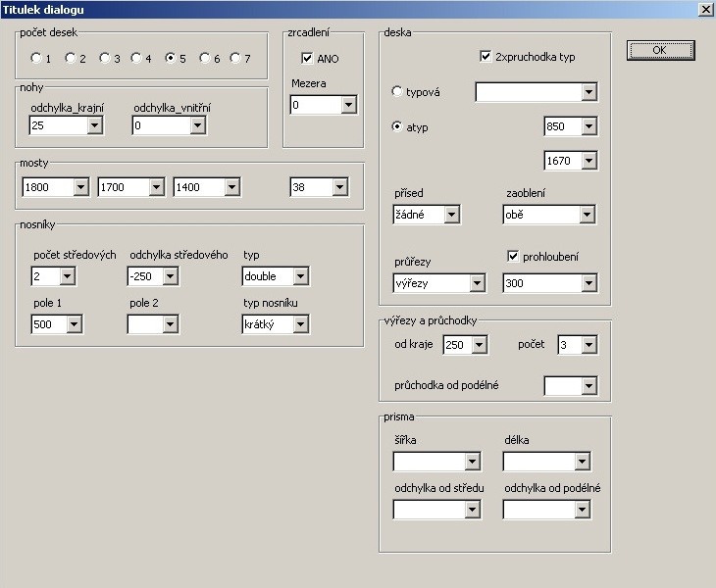The image size is (716, 588).
Task: Click the prisma šířka input field
Action: tap(429, 462)
